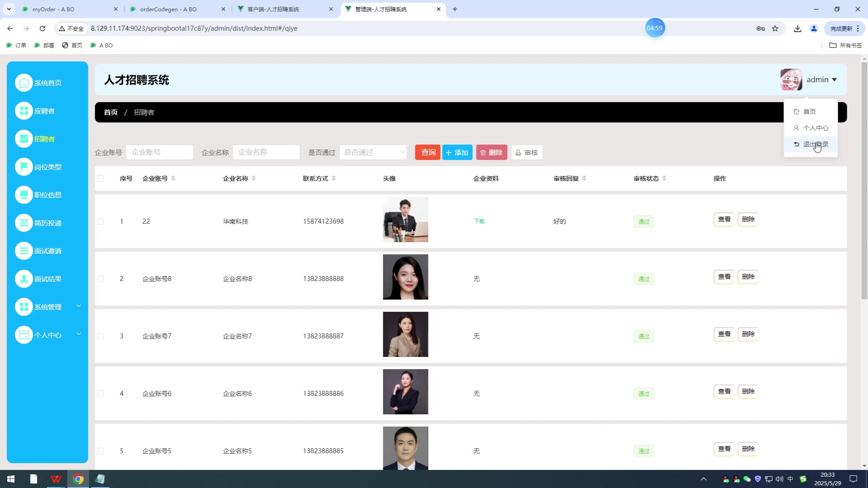The image size is (868, 488).
Task: Focus the 企业名称 search input field
Action: 266,152
